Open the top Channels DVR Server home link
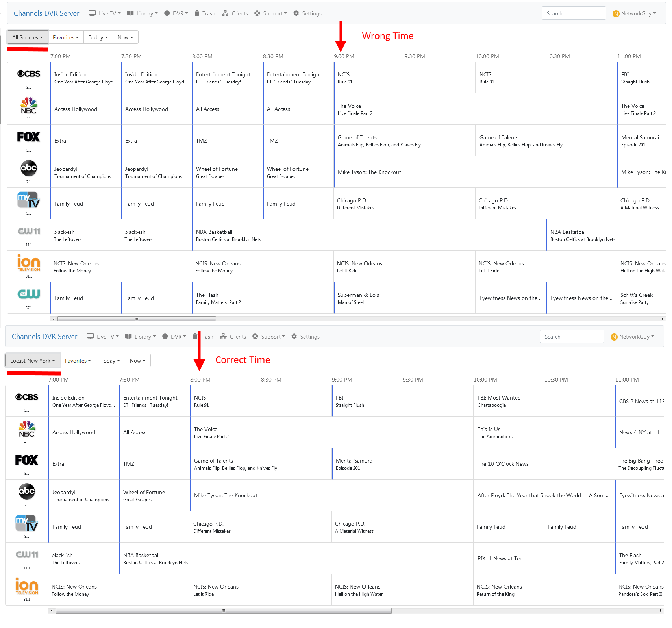This screenshot has height=628, width=672. [x=46, y=13]
